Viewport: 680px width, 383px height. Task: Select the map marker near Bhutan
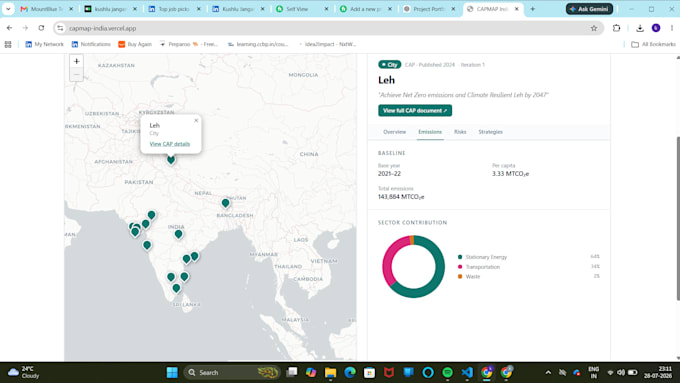coord(226,203)
